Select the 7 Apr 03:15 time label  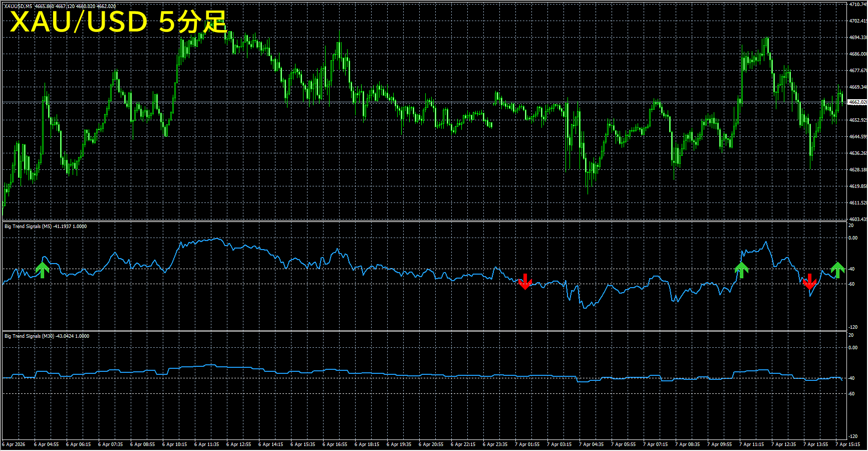[x=559, y=444]
